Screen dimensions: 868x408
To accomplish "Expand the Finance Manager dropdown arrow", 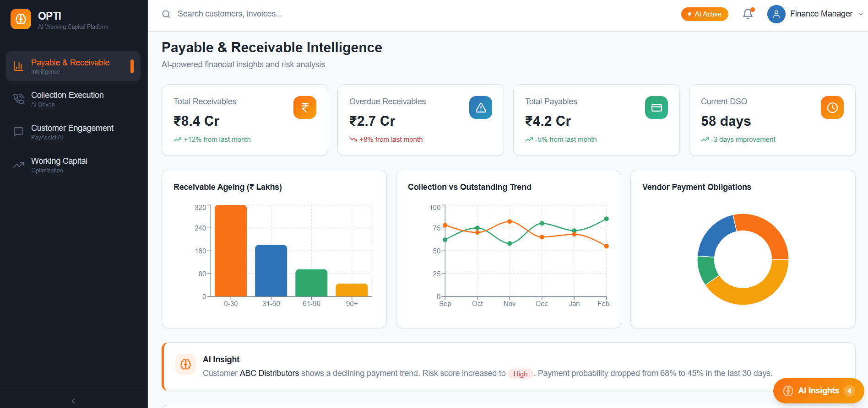I will pos(861,14).
